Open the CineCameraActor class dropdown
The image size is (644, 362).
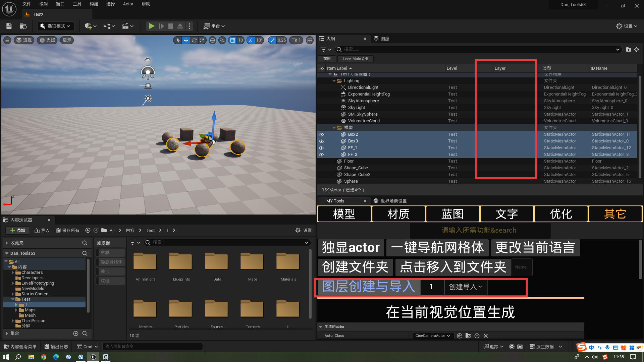click(433, 336)
